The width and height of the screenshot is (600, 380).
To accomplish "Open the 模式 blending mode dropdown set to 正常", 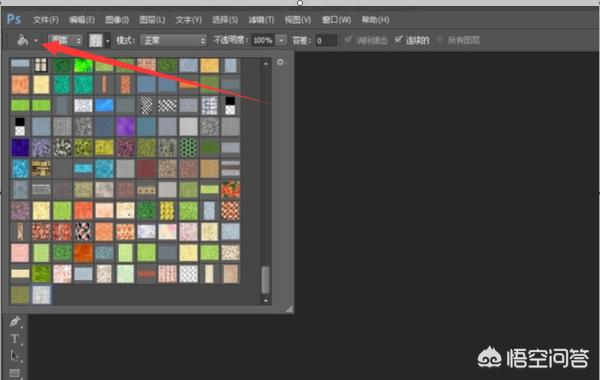I will (x=173, y=40).
